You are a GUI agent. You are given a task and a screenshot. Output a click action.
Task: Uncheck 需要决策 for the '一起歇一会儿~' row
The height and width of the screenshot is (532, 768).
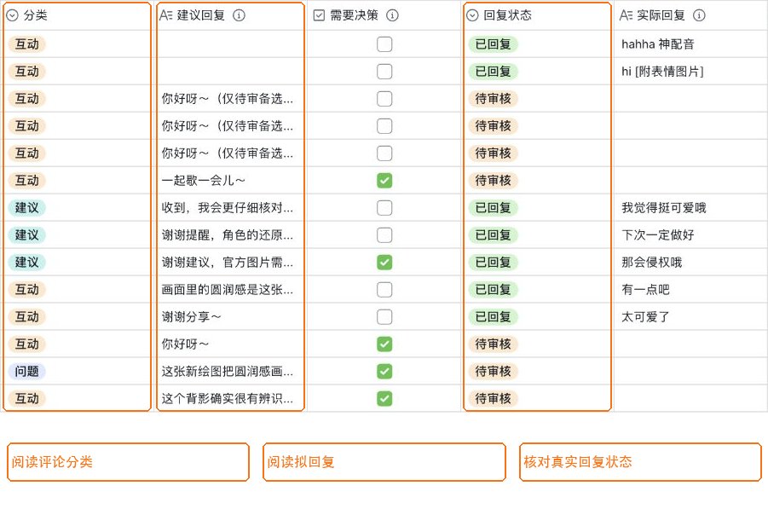[x=384, y=181]
